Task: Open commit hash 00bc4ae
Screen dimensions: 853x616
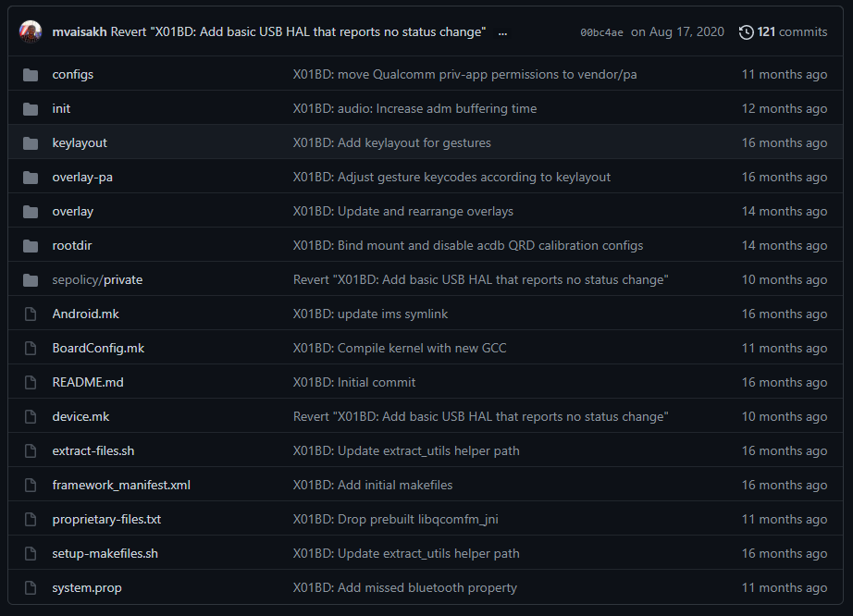Action: pyautogui.click(x=601, y=32)
